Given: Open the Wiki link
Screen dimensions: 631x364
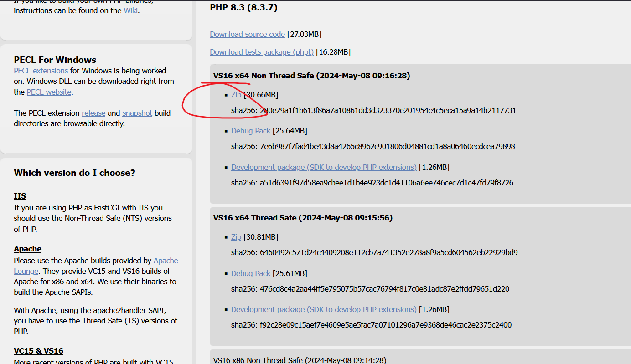Looking at the screenshot, I should click(130, 10).
